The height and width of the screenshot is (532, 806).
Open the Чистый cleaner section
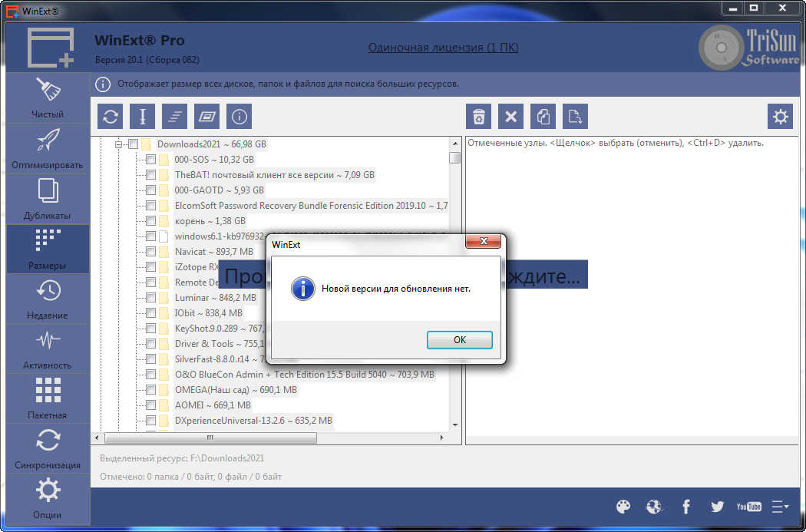click(x=48, y=98)
